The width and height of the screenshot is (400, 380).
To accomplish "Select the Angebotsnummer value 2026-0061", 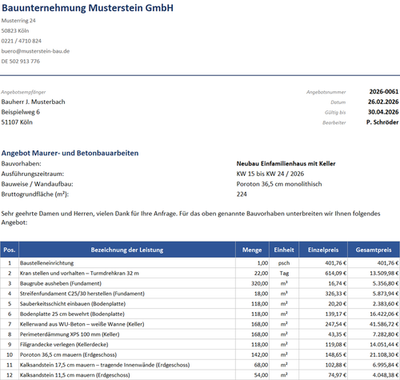I will 384,91.
